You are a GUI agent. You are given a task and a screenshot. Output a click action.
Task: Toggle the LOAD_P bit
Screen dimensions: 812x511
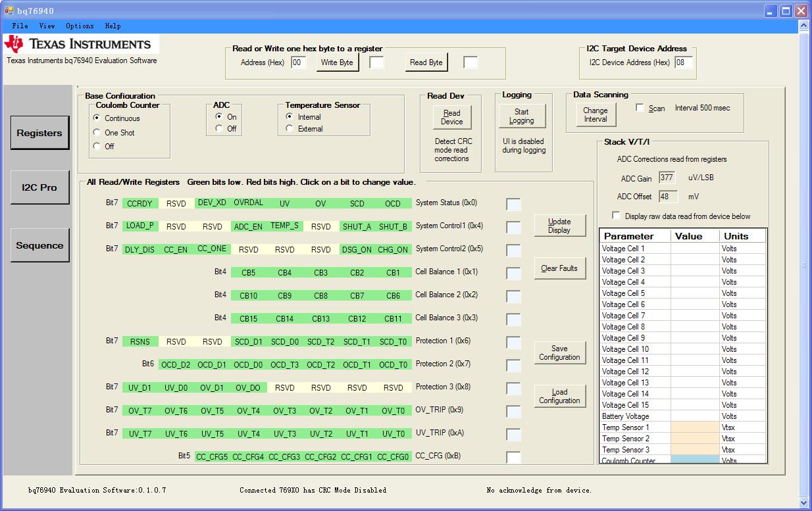pyautogui.click(x=140, y=226)
